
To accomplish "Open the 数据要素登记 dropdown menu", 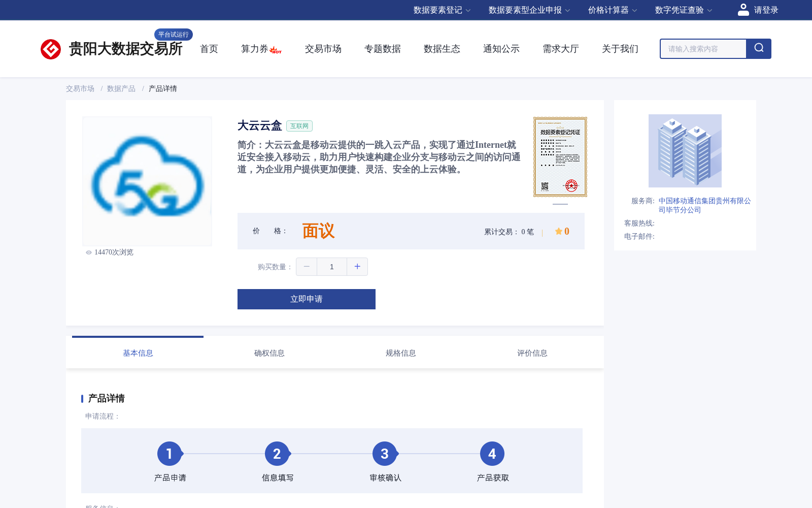I will point(442,10).
